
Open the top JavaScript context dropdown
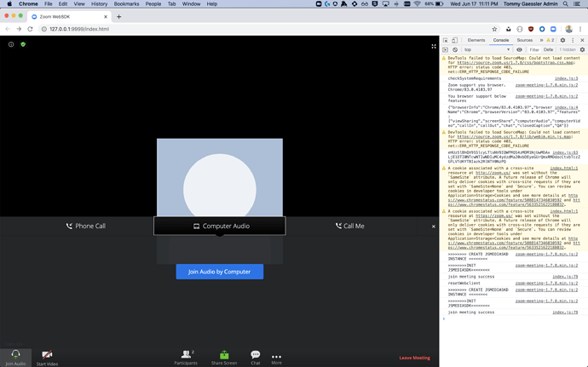coord(487,49)
